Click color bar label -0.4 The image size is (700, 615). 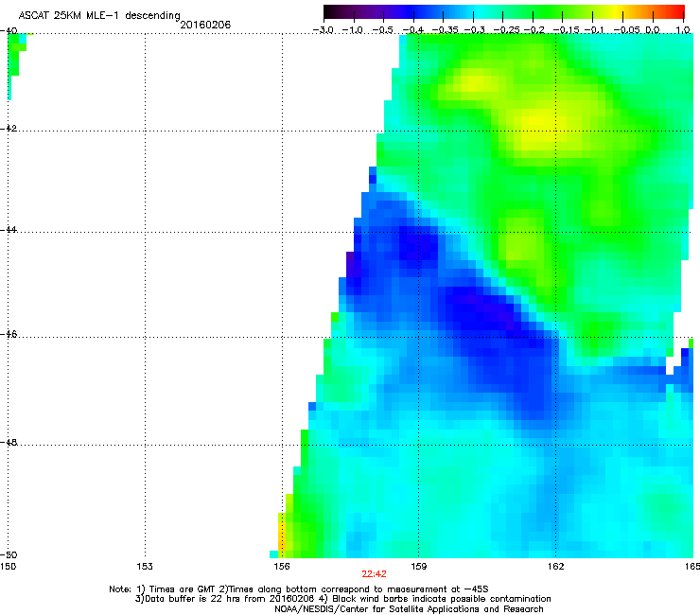(x=413, y=30)
